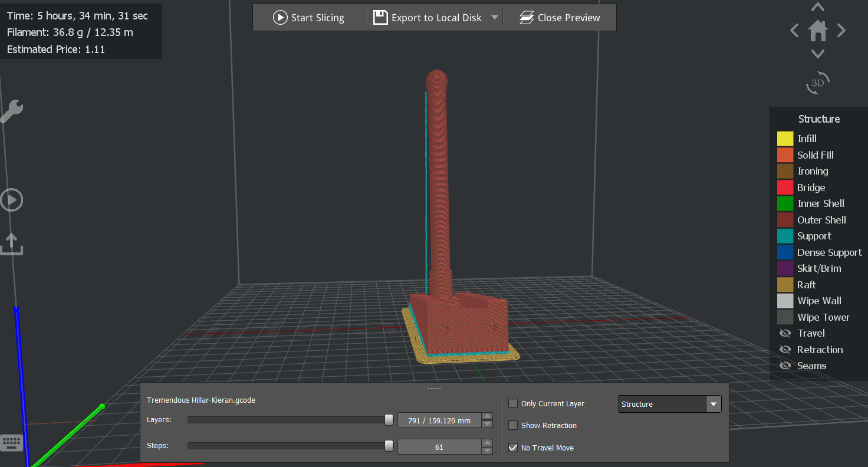Click the panel drag handle dots
The image size is (868, 467).
(x=434, y=388)
